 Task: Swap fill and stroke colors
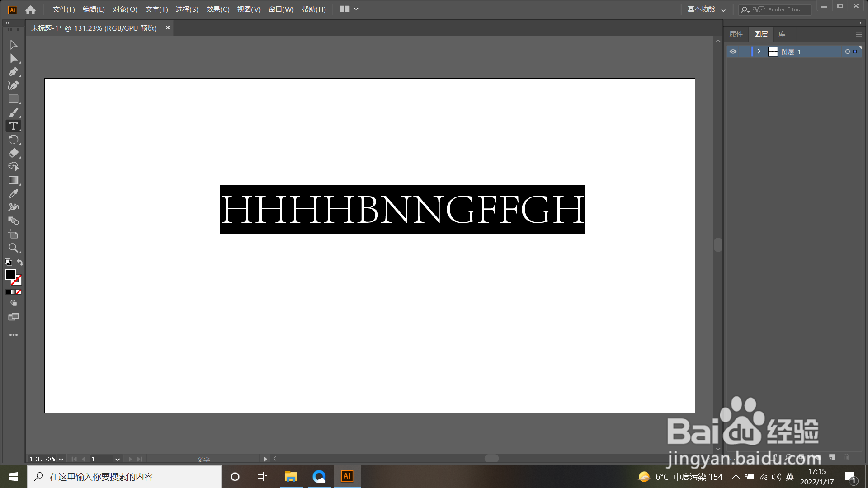(20, 262)
